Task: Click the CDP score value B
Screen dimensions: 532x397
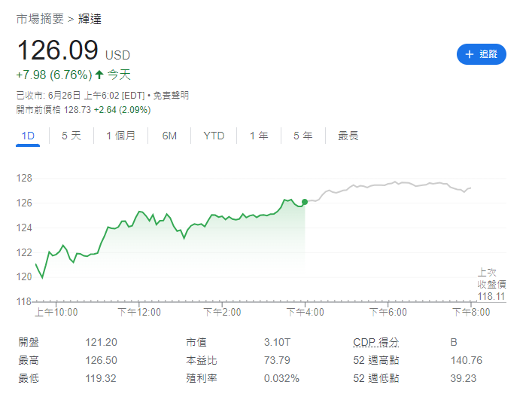Action: click(454, 342)
